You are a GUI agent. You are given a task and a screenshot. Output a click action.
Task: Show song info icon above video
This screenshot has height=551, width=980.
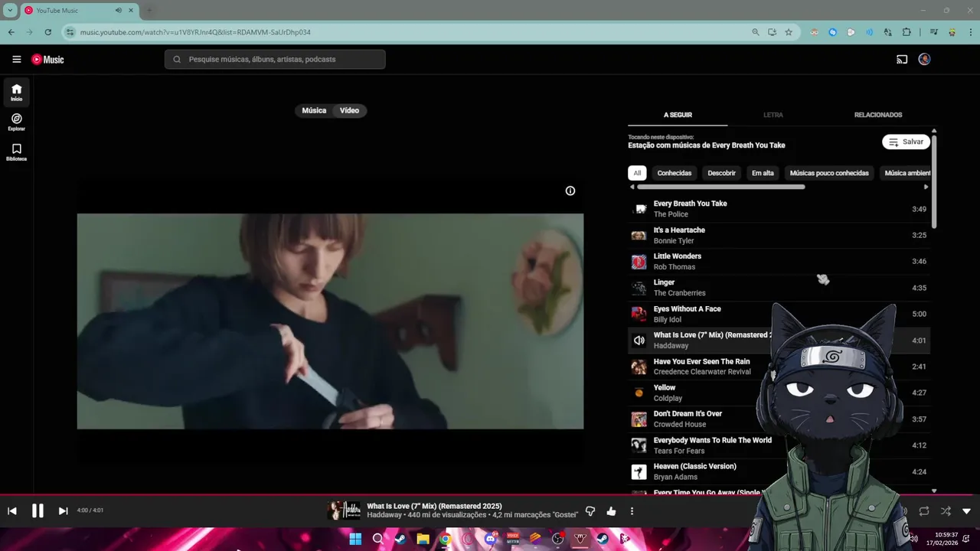click(570, 191)
